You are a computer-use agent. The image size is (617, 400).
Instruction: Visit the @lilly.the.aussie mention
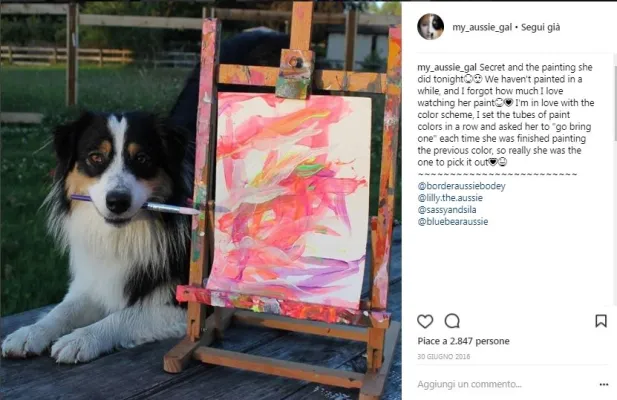(450, 197)
